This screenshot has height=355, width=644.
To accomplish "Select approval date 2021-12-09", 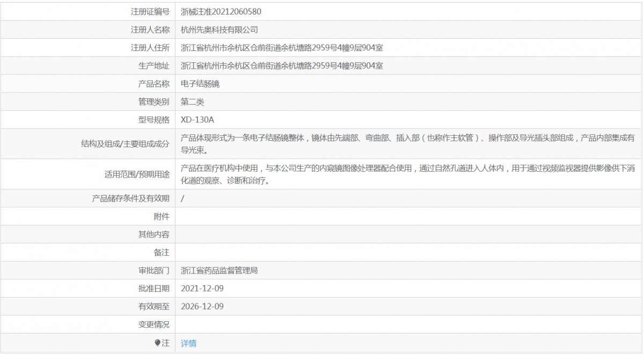I will click(x=202, y=288).
